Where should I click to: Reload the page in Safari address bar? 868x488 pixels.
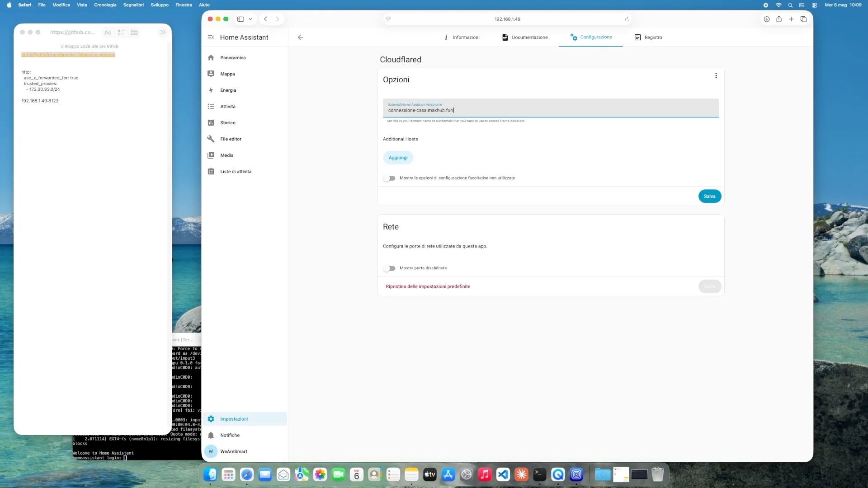click(627, 19)
